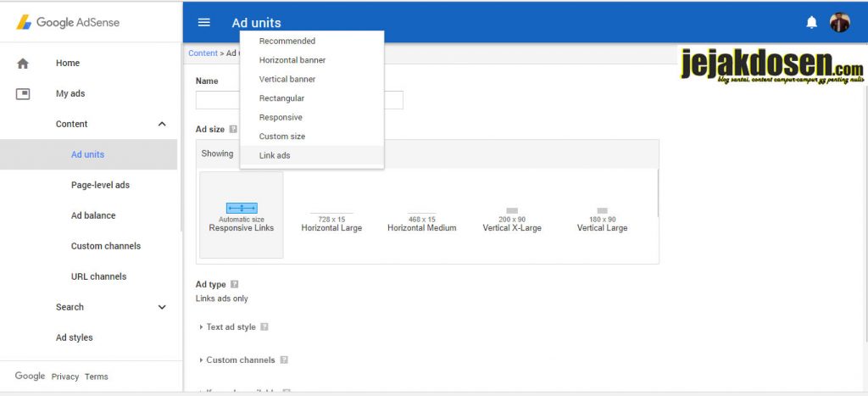The image size is (868, 396).
Task: Open the account profile avatar
Action: (x=839, y=22)
